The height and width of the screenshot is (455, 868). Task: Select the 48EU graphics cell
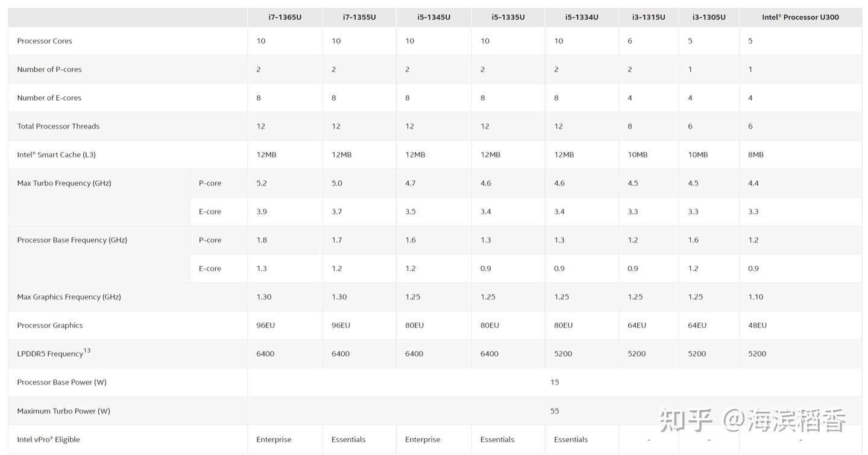(757, 325)
